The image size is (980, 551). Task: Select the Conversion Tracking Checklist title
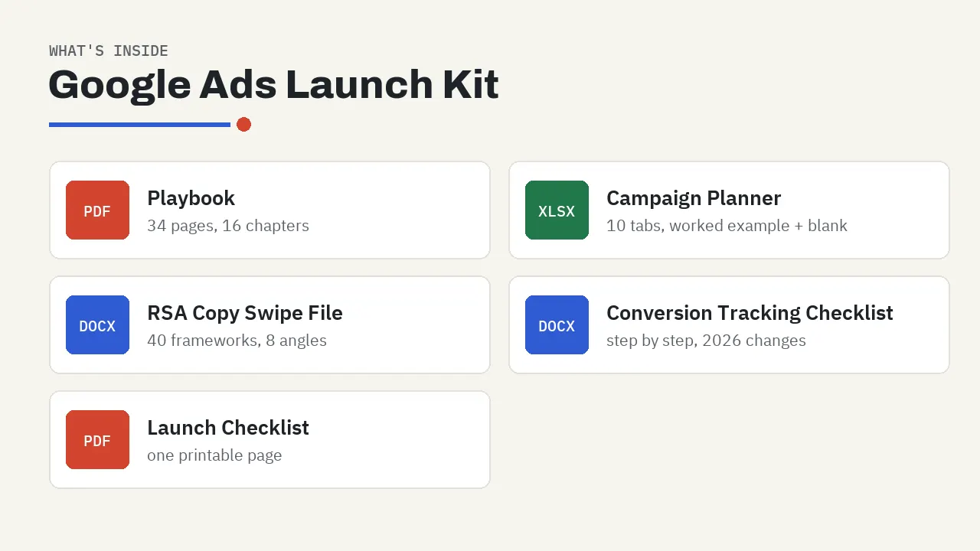click(x=750, y=313)
